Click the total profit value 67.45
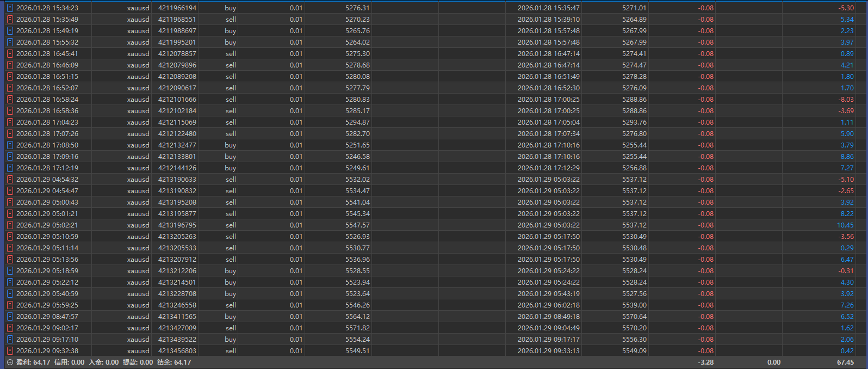The height and width of the screenshot is (369, 868). pyautogui.click(x=845, y=362)
